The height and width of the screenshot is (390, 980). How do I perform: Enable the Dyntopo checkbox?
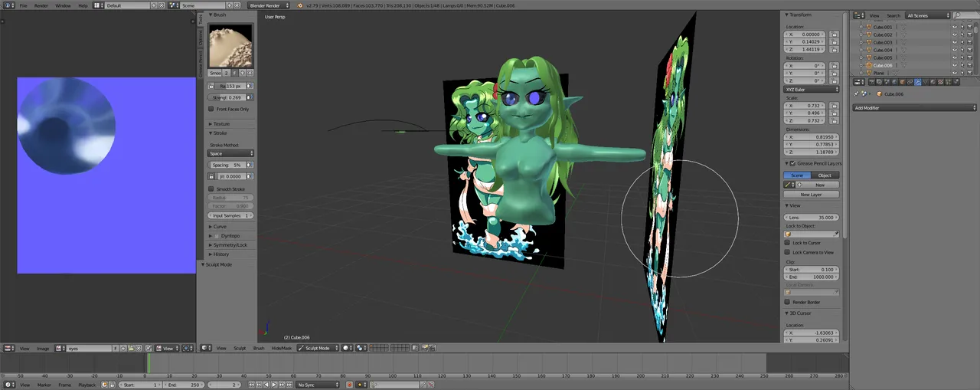[x=216, y=236]
